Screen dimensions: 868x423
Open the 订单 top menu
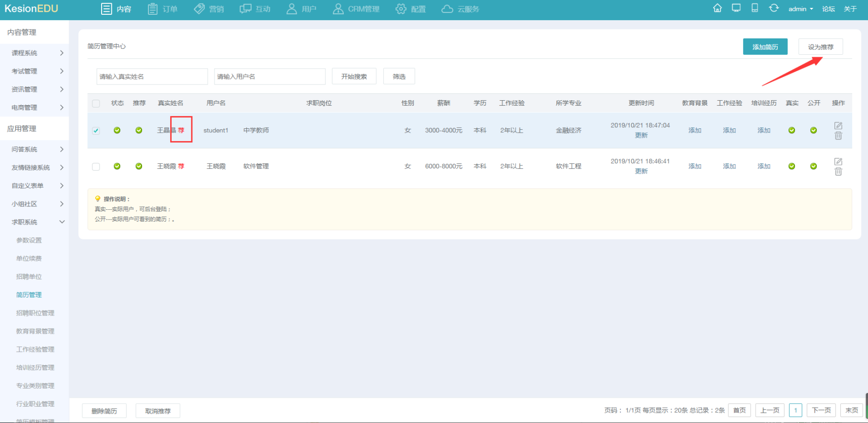point(163,9)
